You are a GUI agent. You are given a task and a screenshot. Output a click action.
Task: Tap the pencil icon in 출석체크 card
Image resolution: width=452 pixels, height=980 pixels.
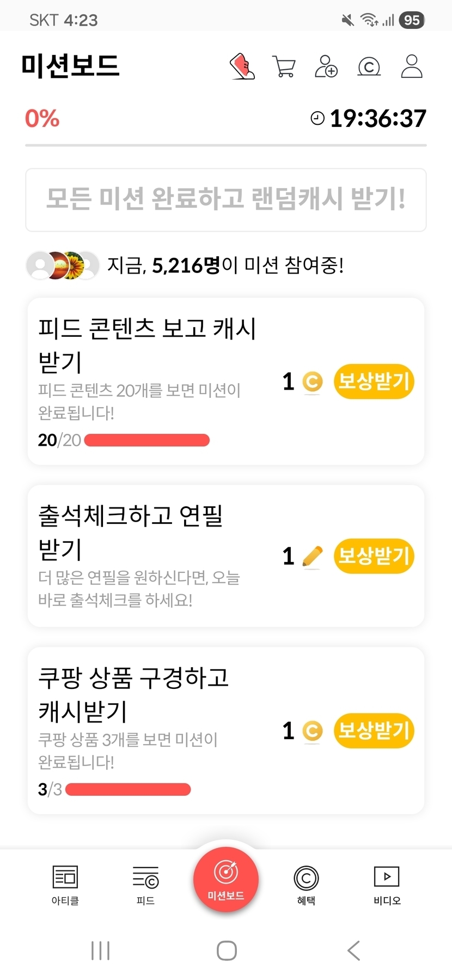point(312,556)
